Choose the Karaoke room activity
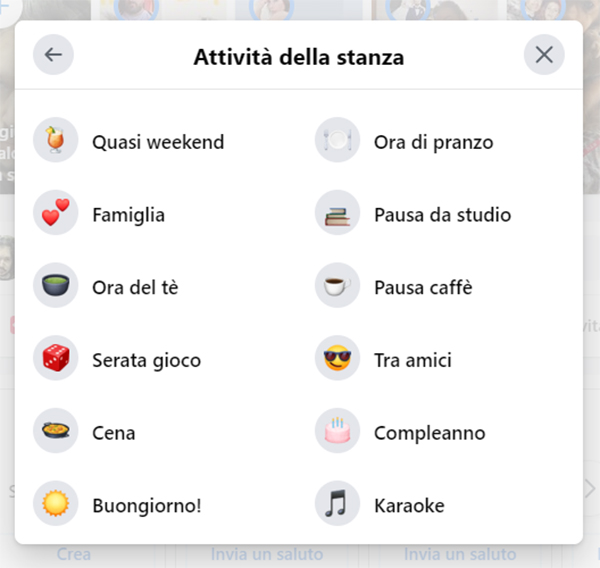The image size is (600, 568). click(x=409, y=506)
